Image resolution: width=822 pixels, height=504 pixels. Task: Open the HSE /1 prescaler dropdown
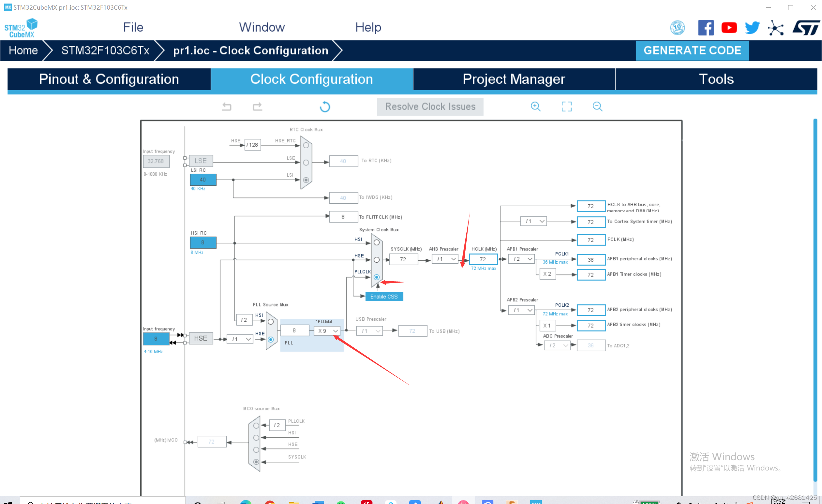tap(240, 339)
